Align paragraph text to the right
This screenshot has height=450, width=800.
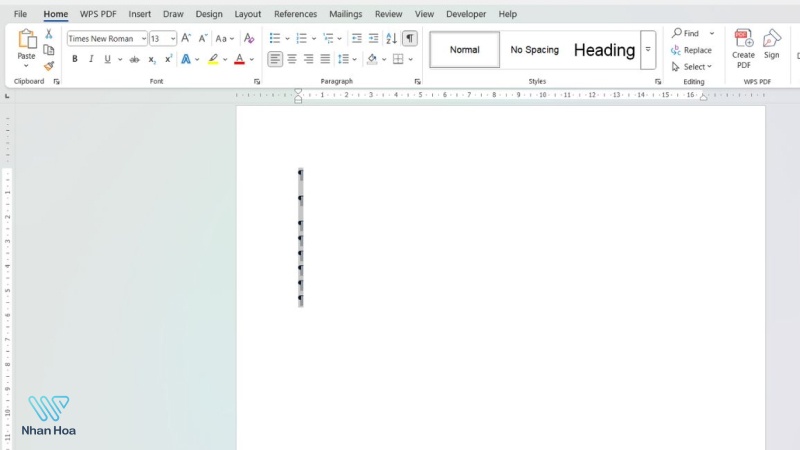tap(309, 59)
